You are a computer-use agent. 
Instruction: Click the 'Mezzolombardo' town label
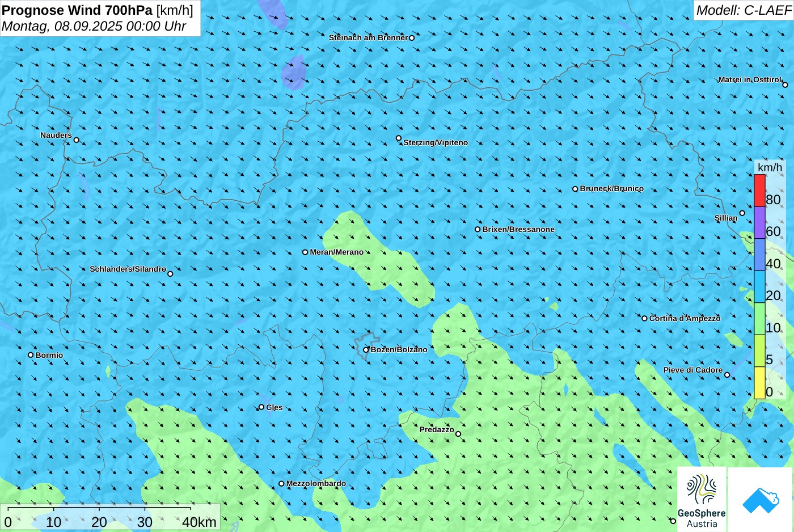(x=316, y=483)
